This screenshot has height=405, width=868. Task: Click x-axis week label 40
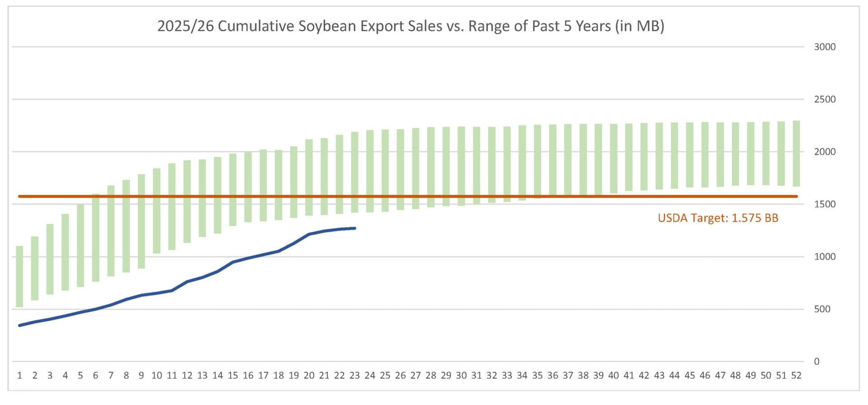point(613,376)
